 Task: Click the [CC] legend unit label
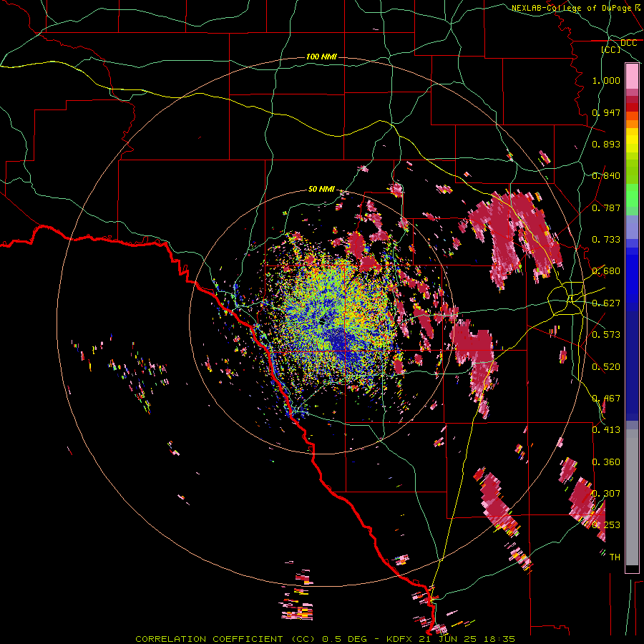(x=611, y=49)
